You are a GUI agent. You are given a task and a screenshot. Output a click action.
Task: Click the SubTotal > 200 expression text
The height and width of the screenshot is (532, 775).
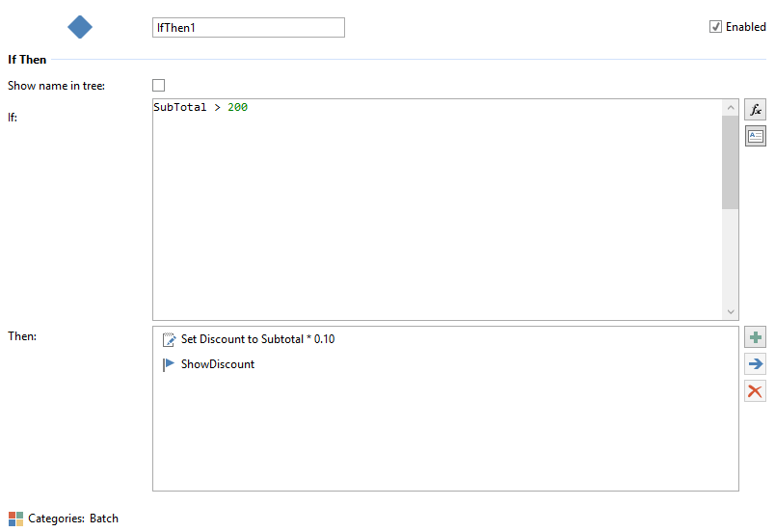tap(200, 108)
